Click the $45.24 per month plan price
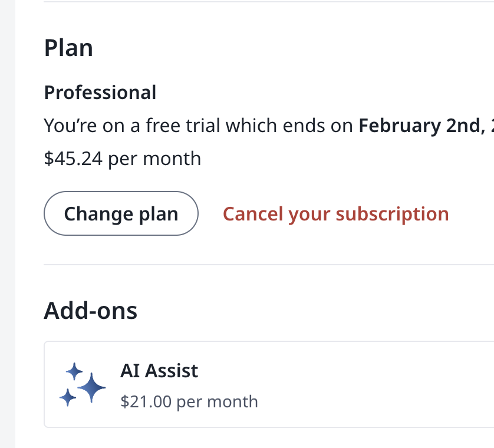The width and height of the screenshot is (494, 448). click(122, 159)
